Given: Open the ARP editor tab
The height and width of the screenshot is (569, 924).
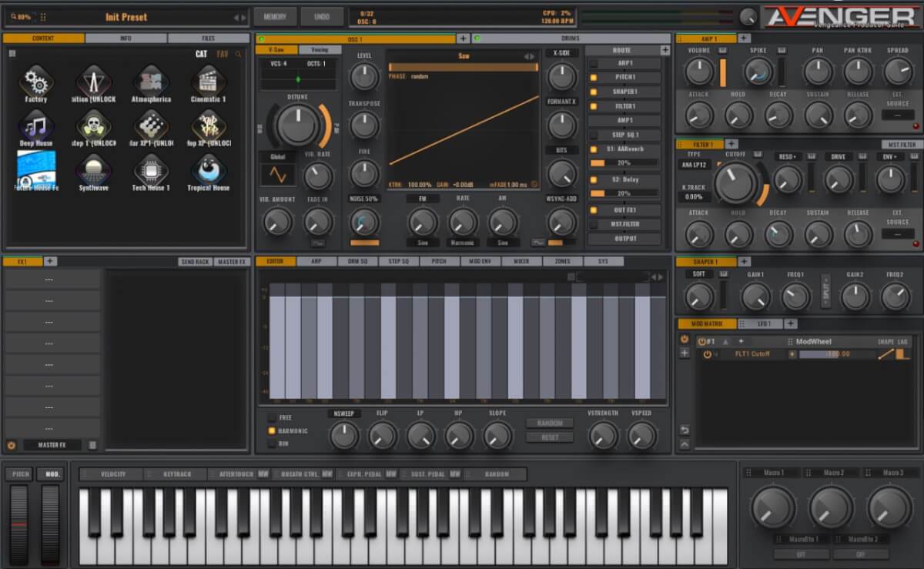Looking at the screenshot, I should (316, 262).
